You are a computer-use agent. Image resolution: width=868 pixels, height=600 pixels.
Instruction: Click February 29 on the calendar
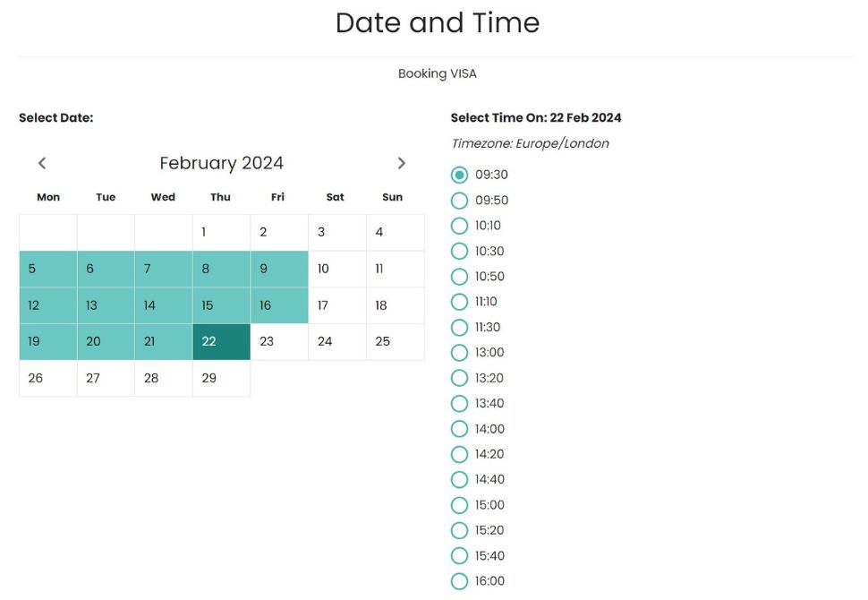pyautogui.click(x=220, y=378)
